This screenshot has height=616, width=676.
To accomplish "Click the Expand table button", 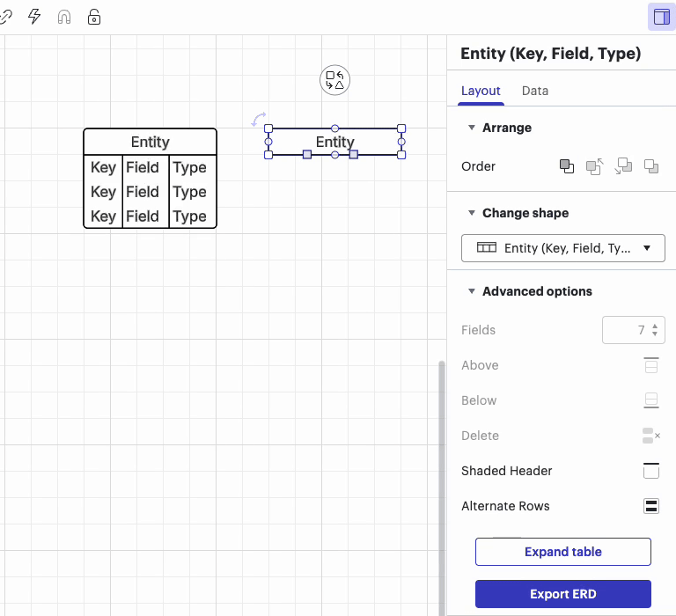I will point(563,552).
